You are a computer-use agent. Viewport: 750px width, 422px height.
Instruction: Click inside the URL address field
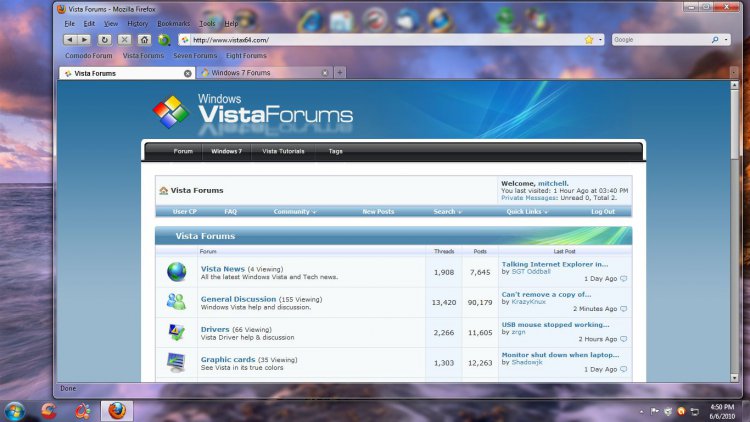pos(386,40)
